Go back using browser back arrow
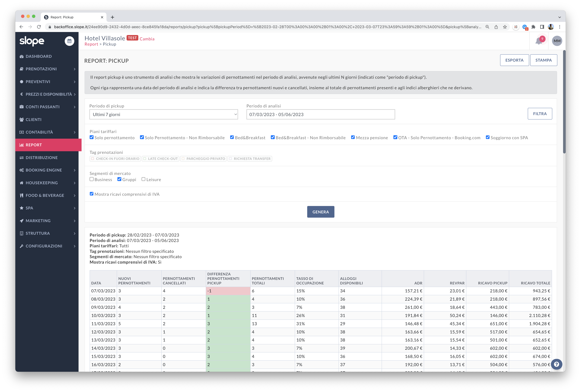Screen dimensions: 581x392 [x=21, y=27]
